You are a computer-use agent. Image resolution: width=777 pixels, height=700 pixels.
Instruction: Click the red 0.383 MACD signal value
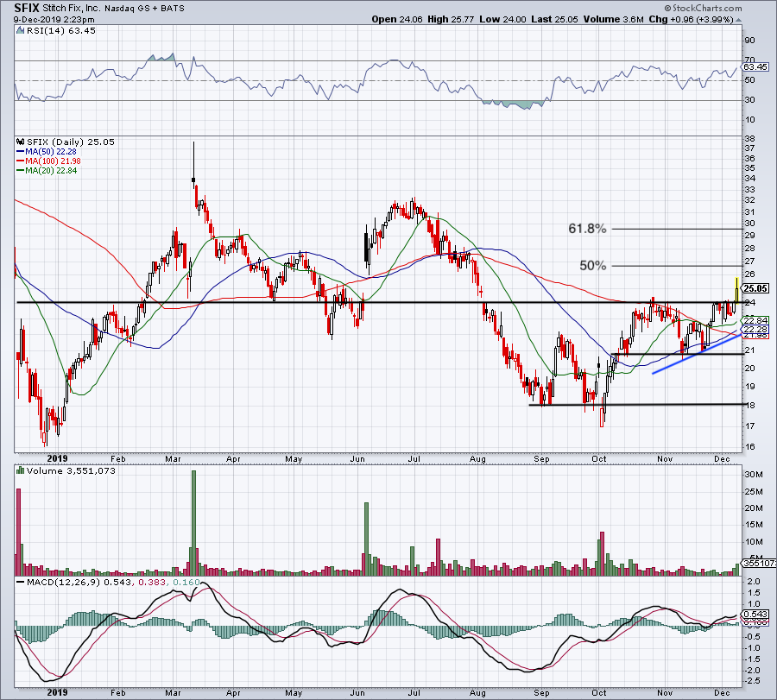(150, 582)
